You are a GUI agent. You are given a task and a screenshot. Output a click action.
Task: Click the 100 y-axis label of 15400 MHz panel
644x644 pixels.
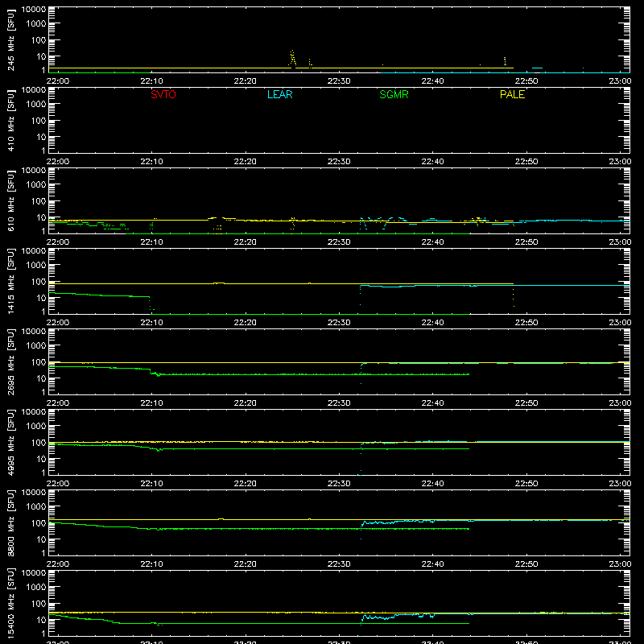click(39, 604)
